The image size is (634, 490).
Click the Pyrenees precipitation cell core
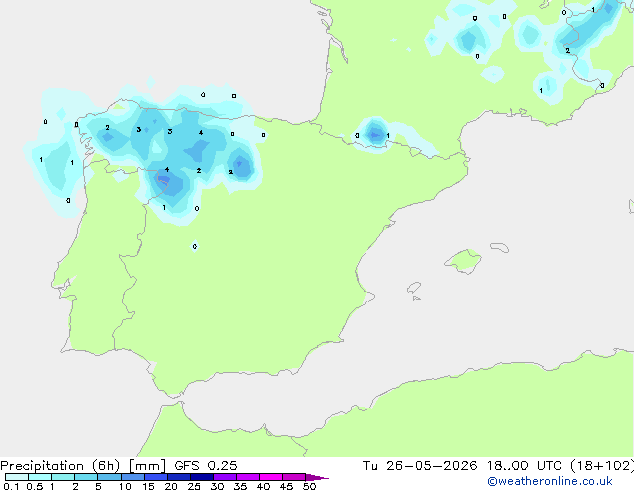point(376,134)
